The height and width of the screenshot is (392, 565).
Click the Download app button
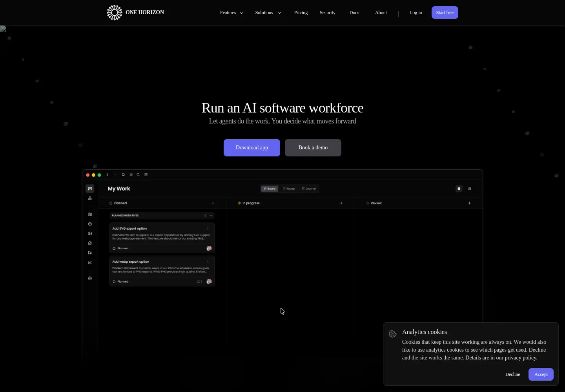(x=252, y=148)
